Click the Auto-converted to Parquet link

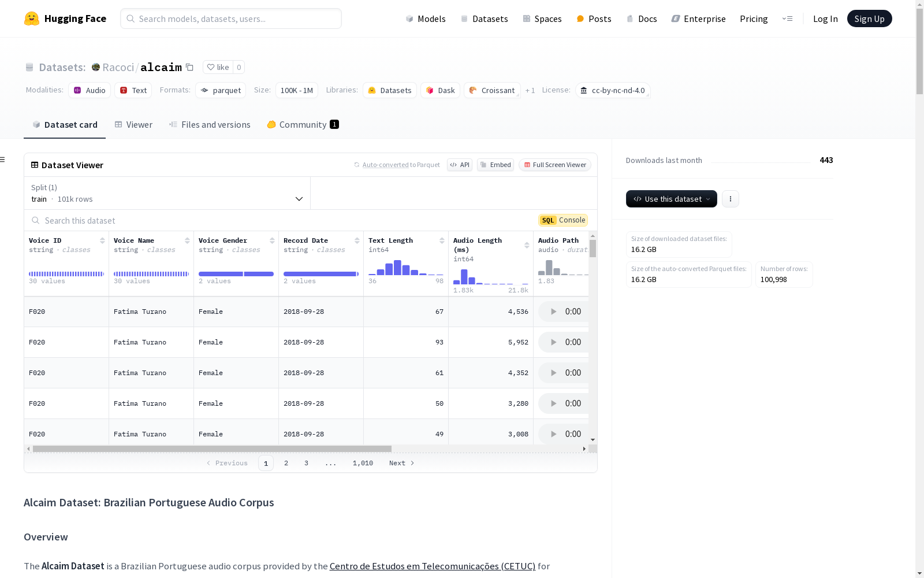(401, 165)
